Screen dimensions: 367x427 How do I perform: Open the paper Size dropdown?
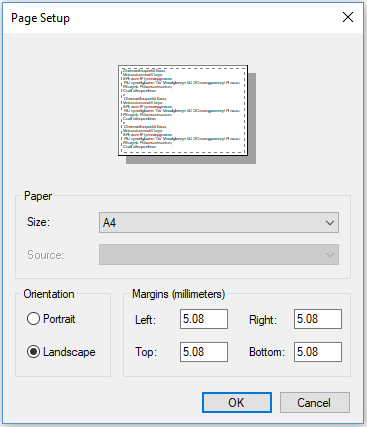tap(219, 222)
